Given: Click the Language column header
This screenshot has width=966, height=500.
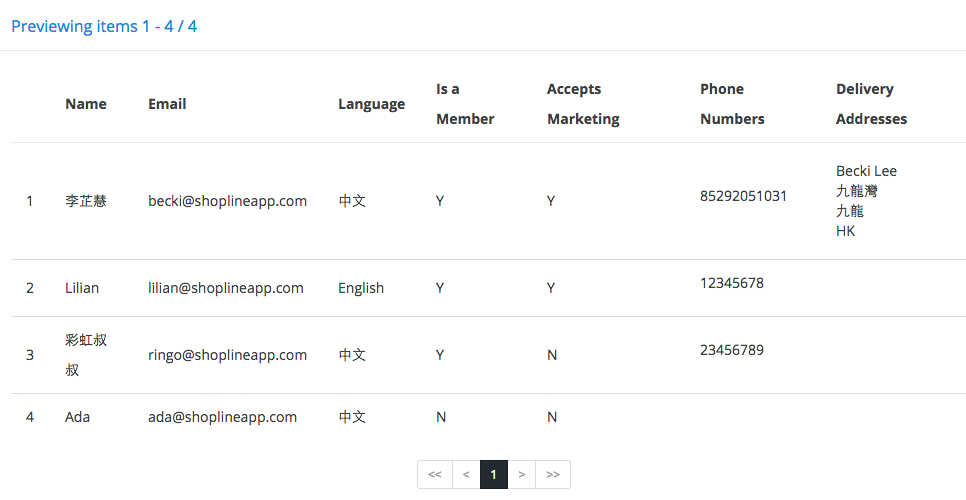Looking at the screenshot, I should (x=371, y=104).
